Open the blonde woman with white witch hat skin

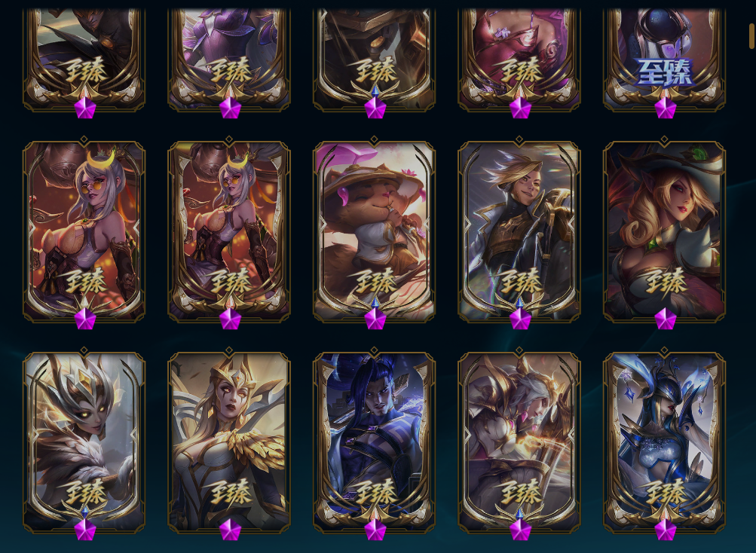click(664, 232)
